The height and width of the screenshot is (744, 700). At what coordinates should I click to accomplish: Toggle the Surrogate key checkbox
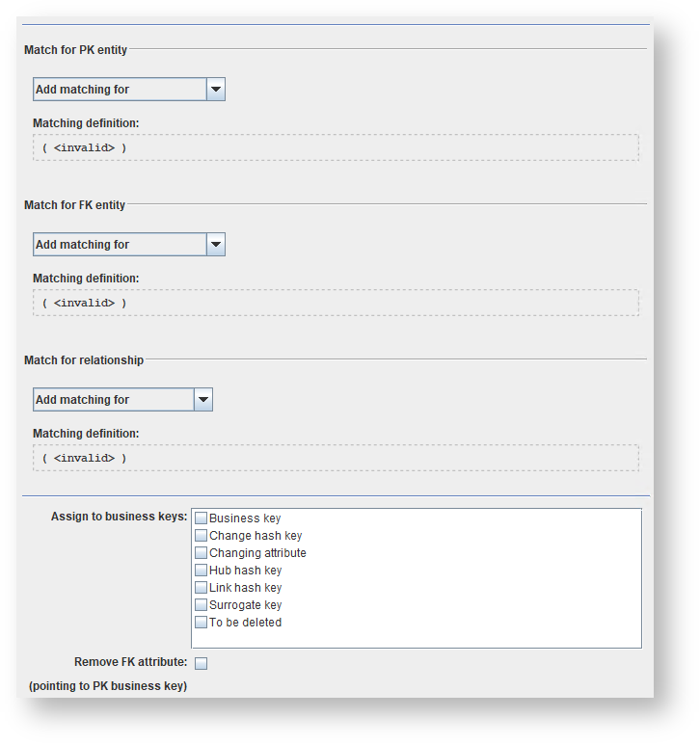point(202,605)
